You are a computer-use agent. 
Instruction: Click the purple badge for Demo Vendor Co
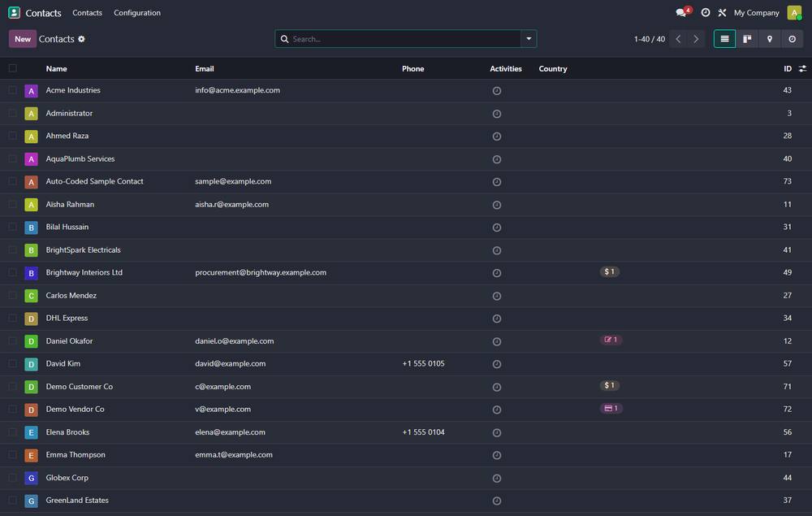point(611,408)
